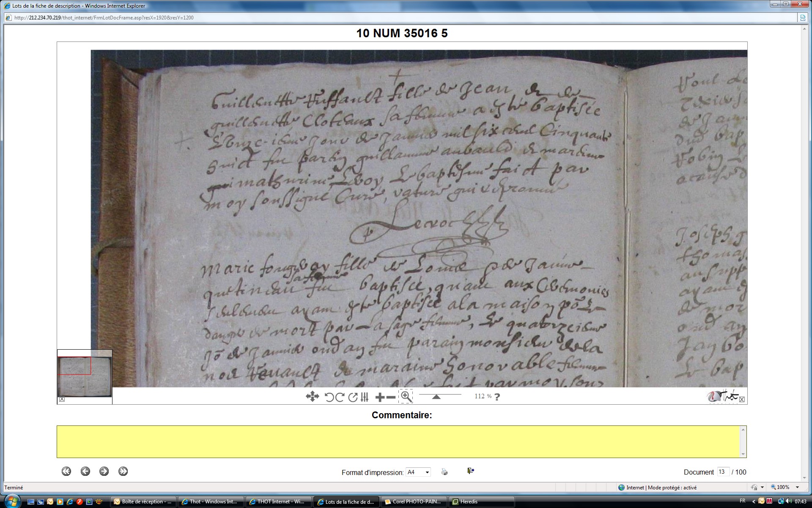
Task: Print the document with printer icon
Action: point(444,472)
